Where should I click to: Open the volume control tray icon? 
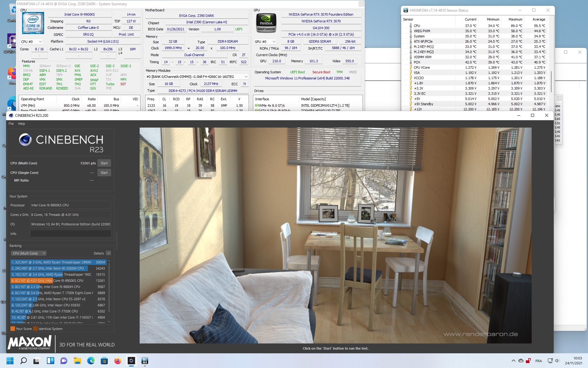coord(557,361)
